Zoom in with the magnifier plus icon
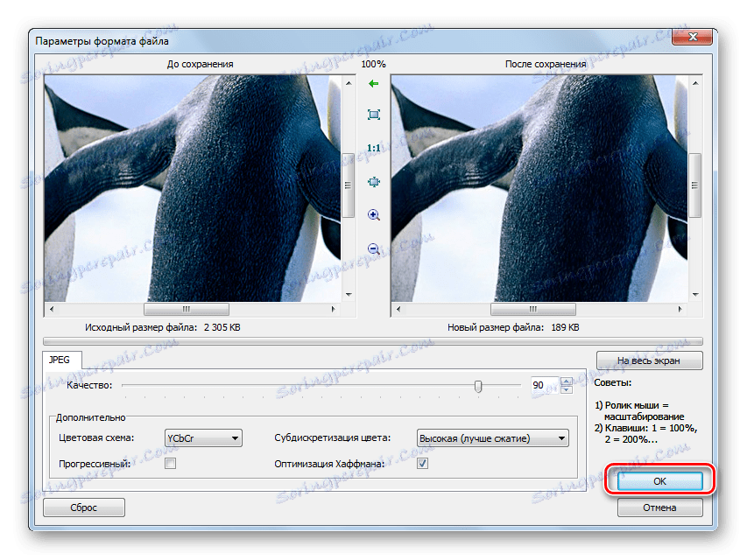 [373, 215]
